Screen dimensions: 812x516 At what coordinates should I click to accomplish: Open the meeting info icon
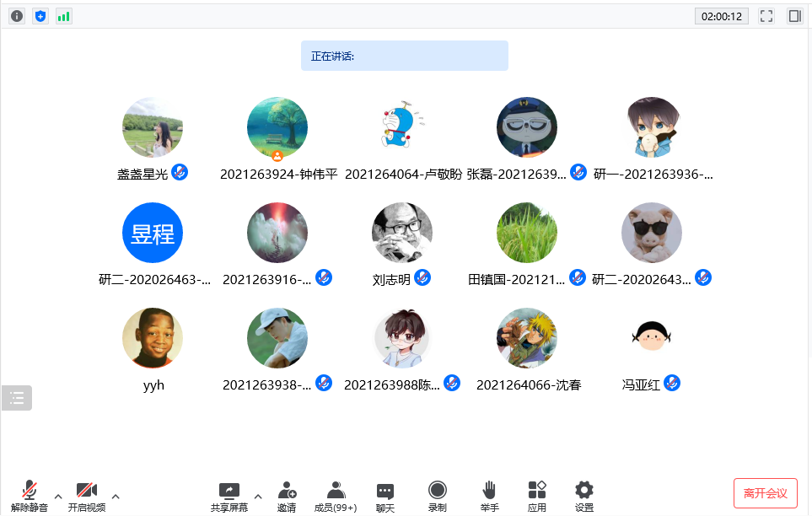[17, 16]
